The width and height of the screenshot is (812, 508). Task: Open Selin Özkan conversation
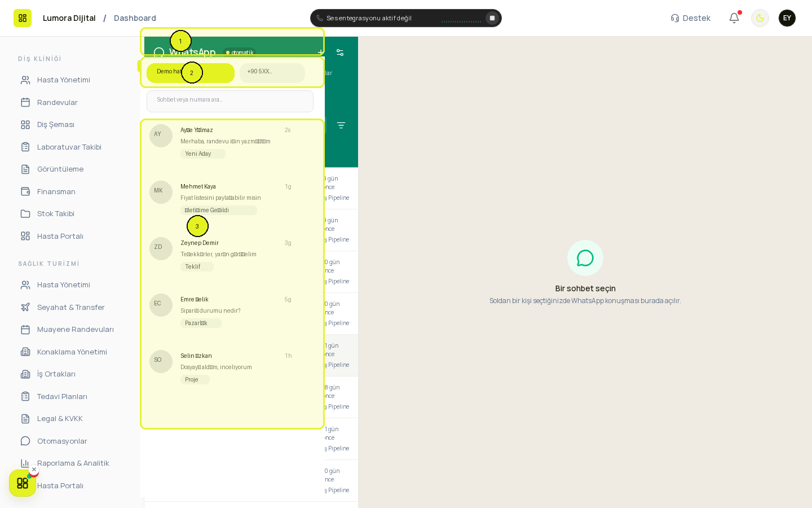(x=232, y=367)
